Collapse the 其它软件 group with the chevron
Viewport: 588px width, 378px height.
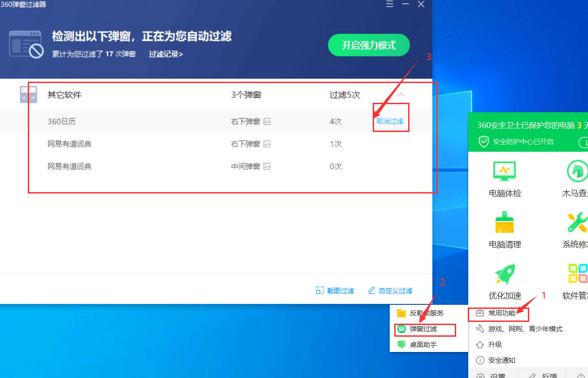(x=401, y=95)
